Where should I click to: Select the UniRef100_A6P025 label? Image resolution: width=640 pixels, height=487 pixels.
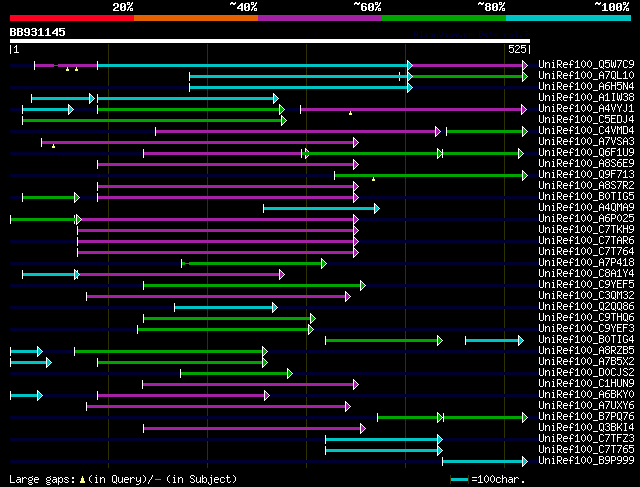tap(586, 219)
